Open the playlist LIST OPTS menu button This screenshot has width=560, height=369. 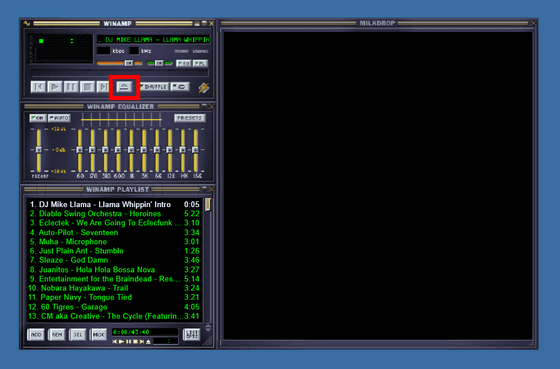(191, 335)
